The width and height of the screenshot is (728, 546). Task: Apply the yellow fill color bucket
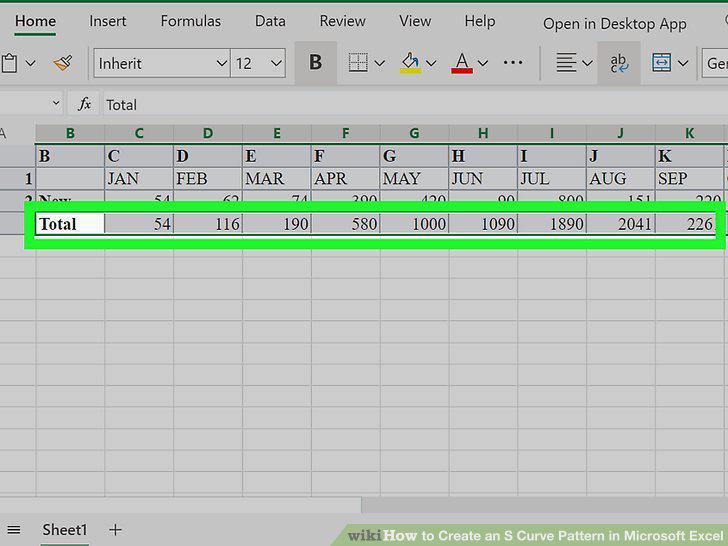tap(410, 63)
